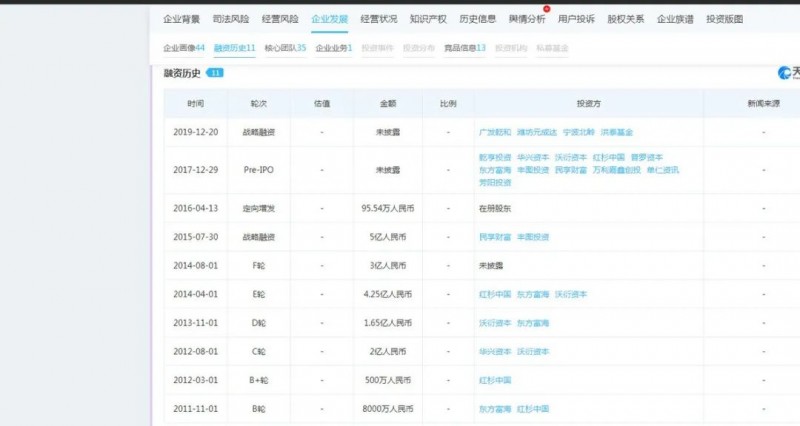Open 红杉中国 link in the B+轮 row

click(x=495, y=380)
